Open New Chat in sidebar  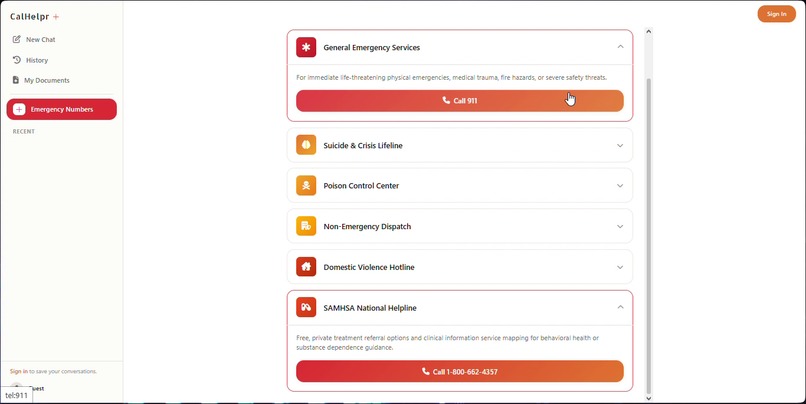62,40
